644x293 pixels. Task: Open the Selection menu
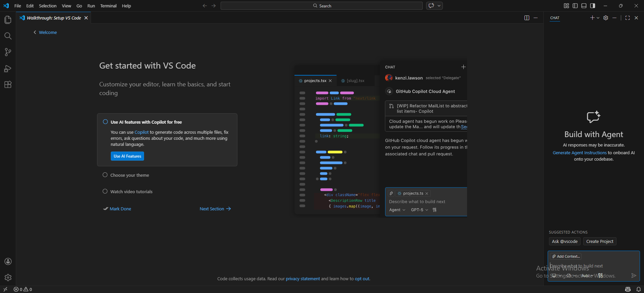pyautogui.click(x=48, y=6)
